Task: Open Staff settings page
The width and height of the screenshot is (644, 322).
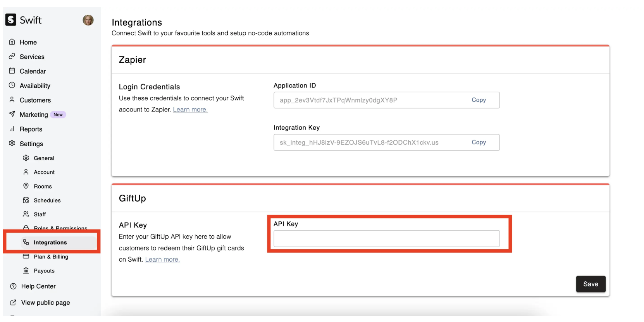Action: [x=40, y=214]
